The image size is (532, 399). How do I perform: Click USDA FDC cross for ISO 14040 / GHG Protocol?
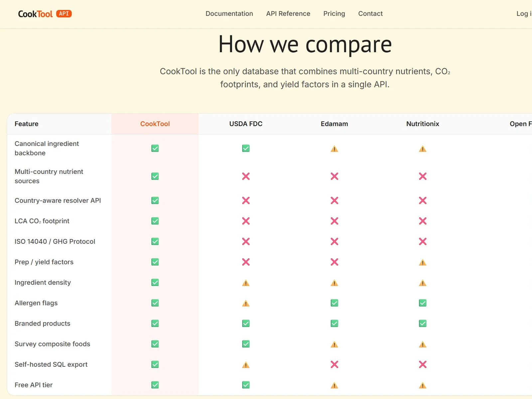(246, 241)
